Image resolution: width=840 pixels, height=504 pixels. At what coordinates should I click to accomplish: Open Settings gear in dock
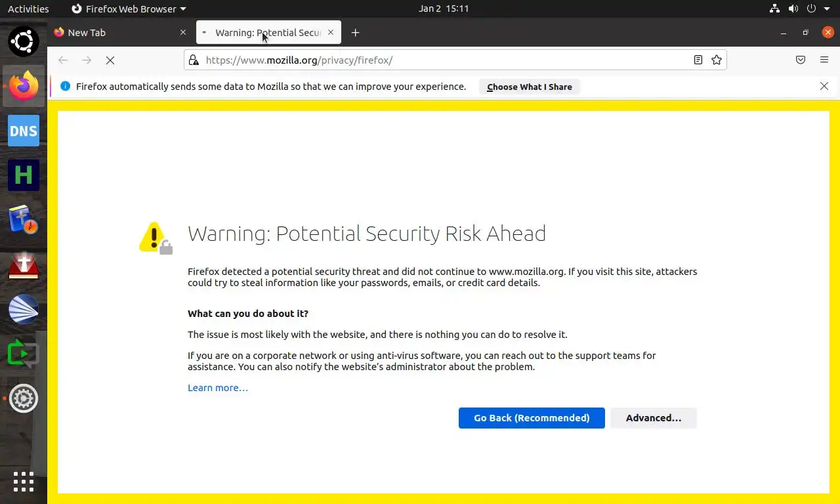pos(24,398)
